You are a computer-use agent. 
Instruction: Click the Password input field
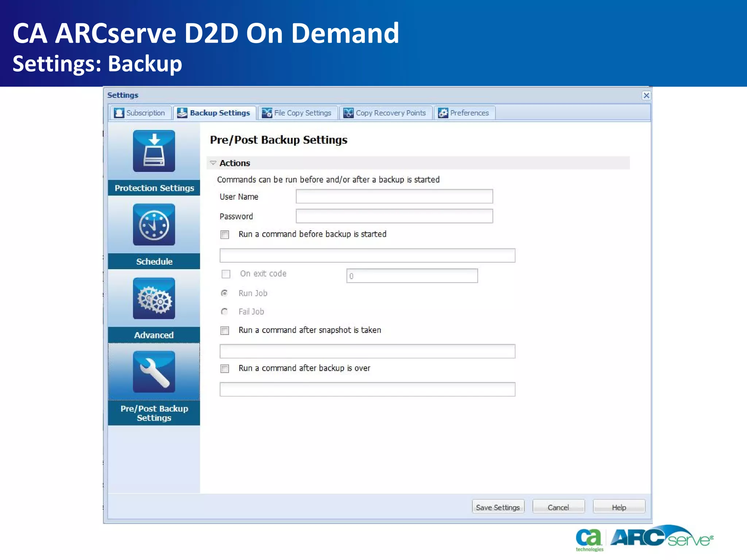point(394,216)
